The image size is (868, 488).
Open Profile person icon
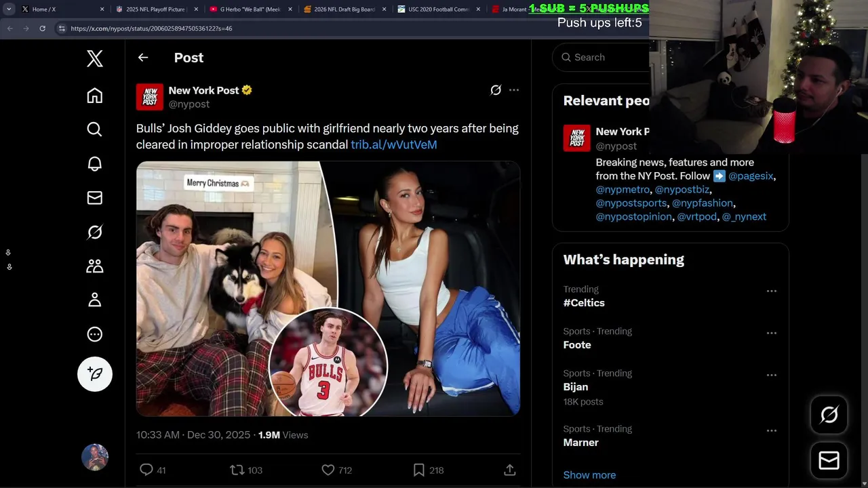95,300
